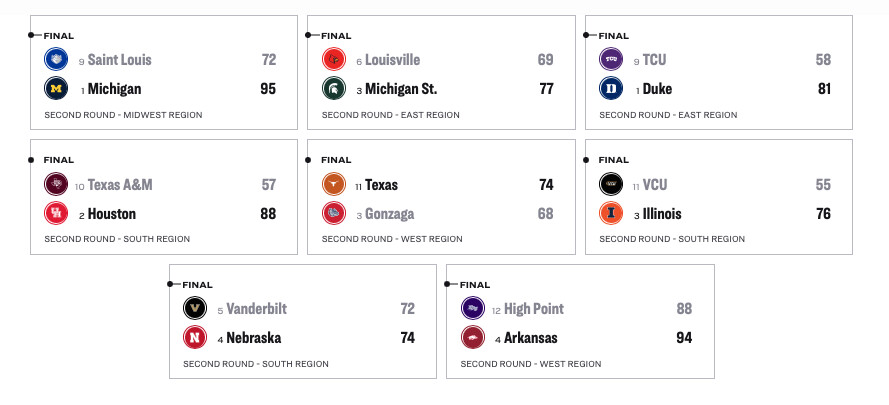Click Michigan's final score of 95
889x405 pixels.
click(x=267, y=89)
